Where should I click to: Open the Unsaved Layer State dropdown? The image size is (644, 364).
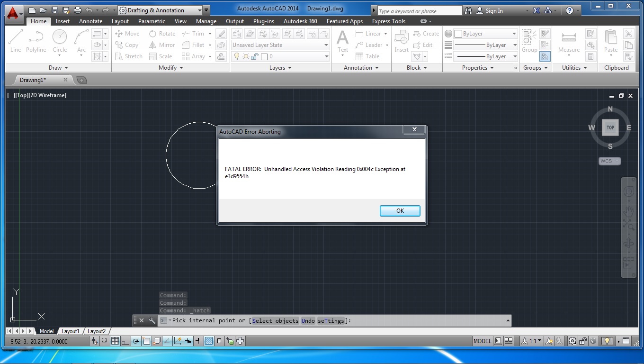(x=280, y=45)
